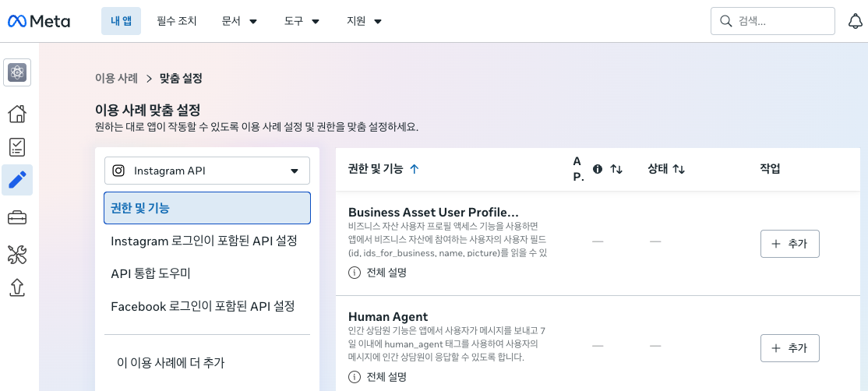The width and height of the screenshot is (868, 391).
Task: Add the Business Asset User Profile permission
Action: pos(789,244)
